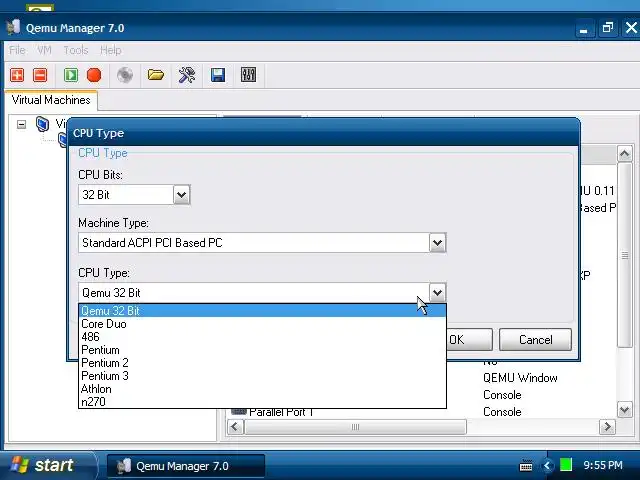Open the mixer sliders settings icon
The image size is (640, 480).
(249, 75)
